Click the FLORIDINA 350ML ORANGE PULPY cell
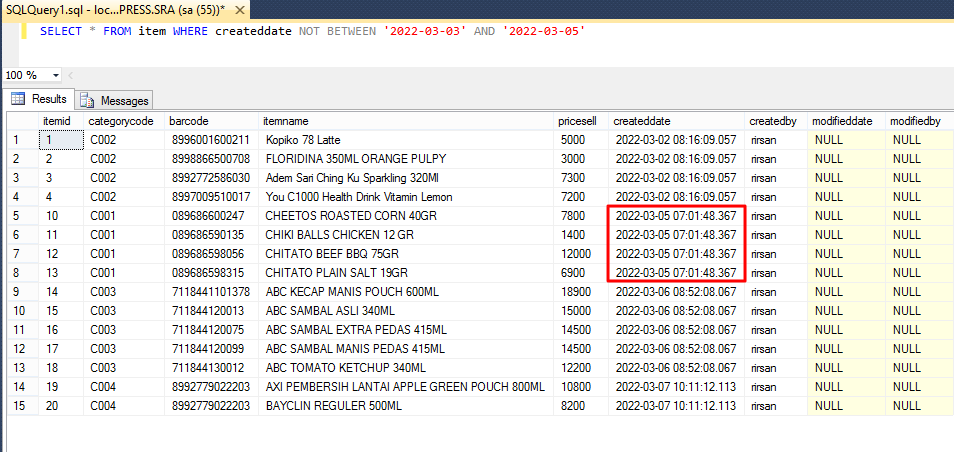Viewport: 954px width, 452px height. click(406, 159)
